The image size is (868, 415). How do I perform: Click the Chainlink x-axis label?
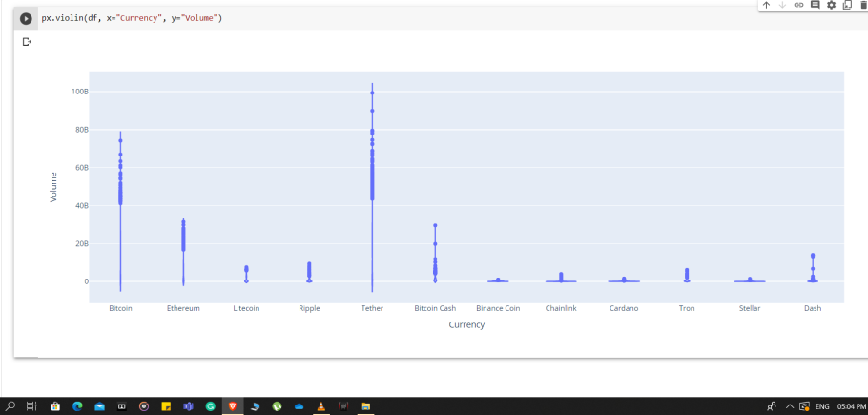pyautogui.click(x=561, y=308)
